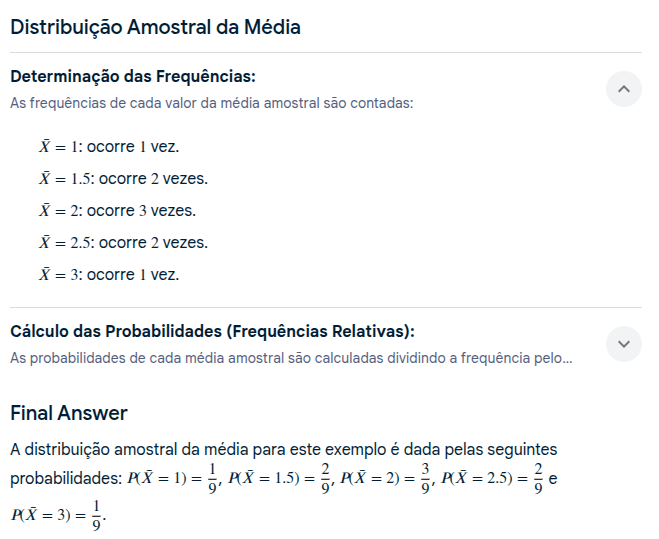The width and height of the screenshot is (659, 539).
Task: Click the line 'X̄ = 1: ocorre 1 vez'
Action: point(109,147)
